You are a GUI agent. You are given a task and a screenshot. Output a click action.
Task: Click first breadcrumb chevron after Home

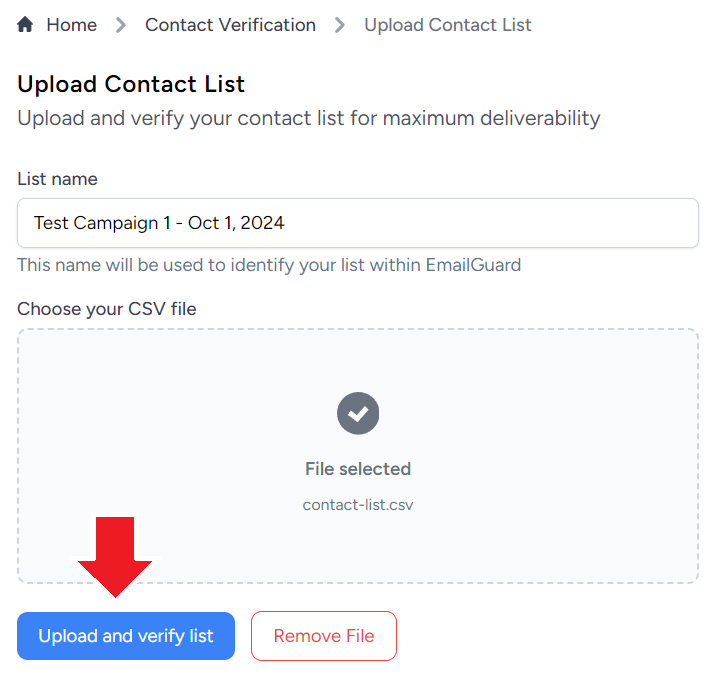point(121,25)
